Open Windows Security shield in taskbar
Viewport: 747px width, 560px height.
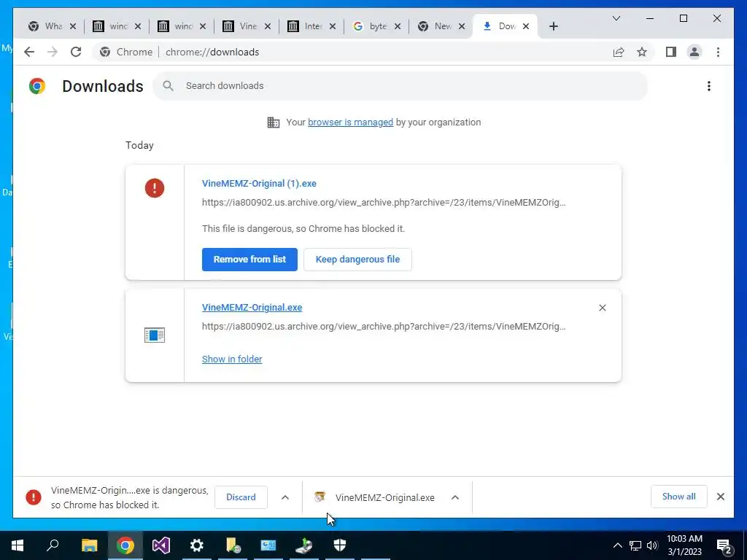340,545
